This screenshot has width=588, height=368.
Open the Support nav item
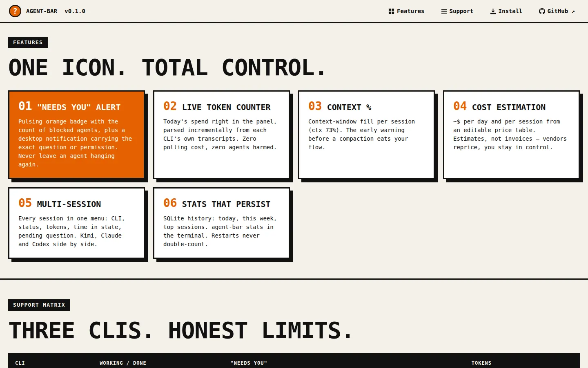tap(457, 11)
